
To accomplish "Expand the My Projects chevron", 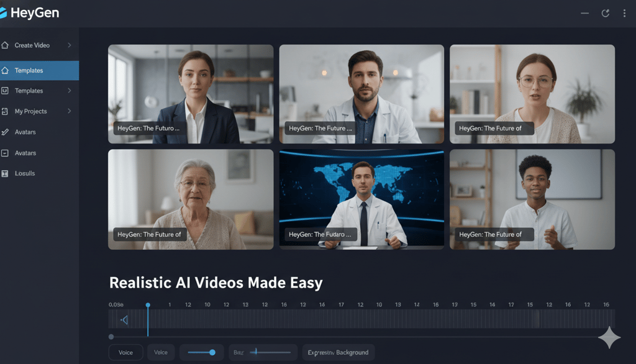I will tap(70, 111).
